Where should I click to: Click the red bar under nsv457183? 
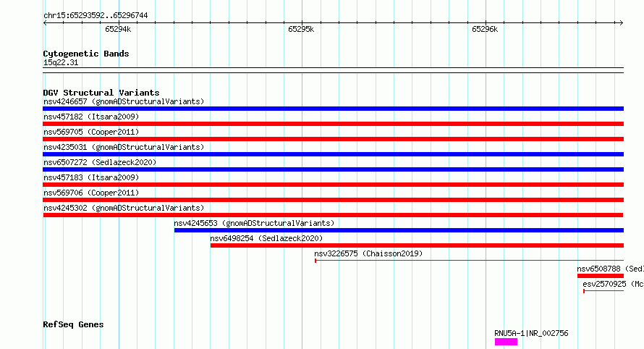(333, 185)
